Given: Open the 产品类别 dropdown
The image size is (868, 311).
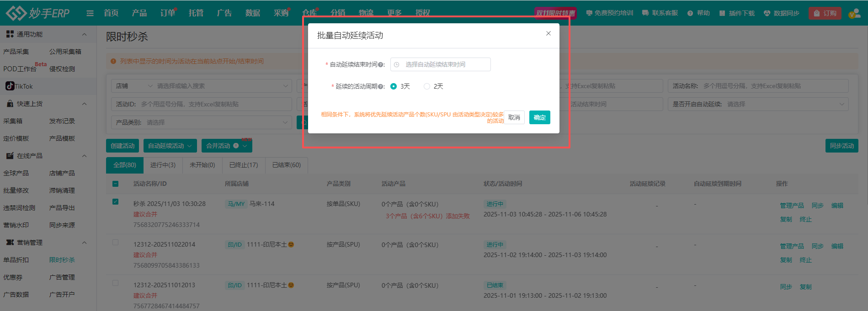Looking at the screenshot, I should click(x=201, y=122).
